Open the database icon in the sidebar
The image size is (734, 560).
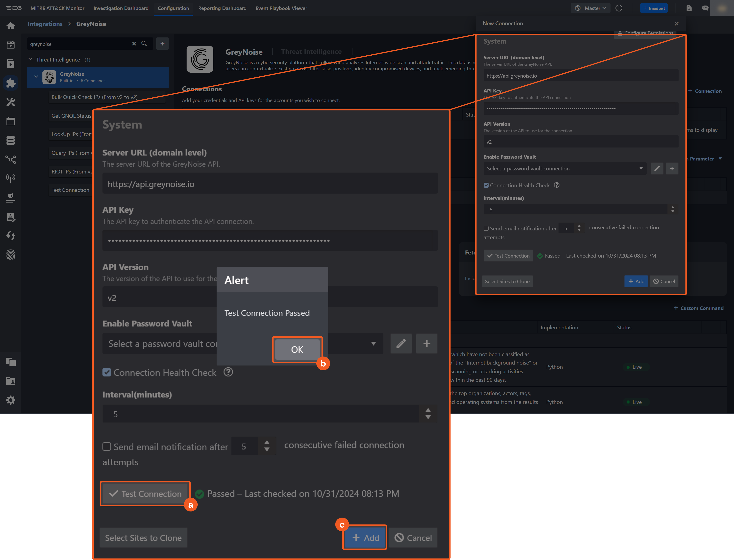tap(11, 140)
